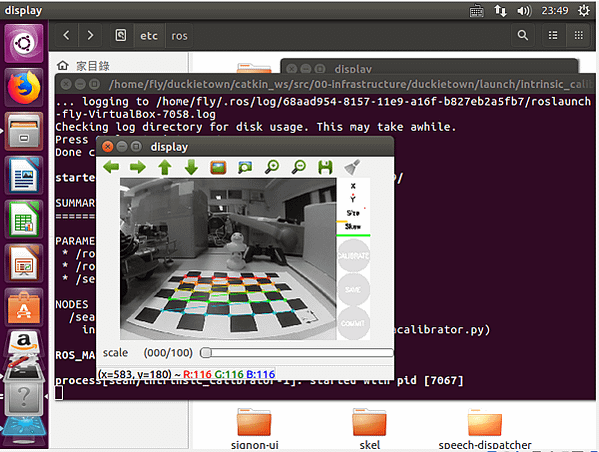Image resolution: width=599 pixels, height=452 pixels.
Task: Click the green left arrow in display toolbar
Action: click(x=111, y=167)
